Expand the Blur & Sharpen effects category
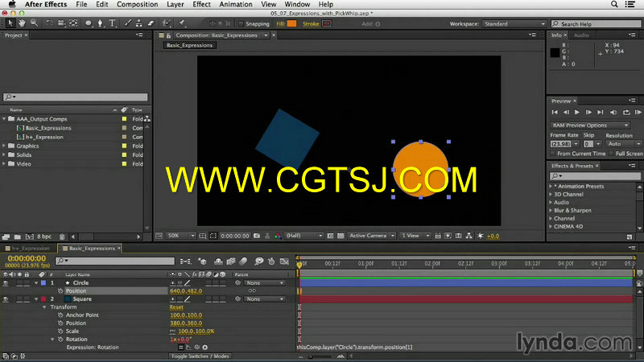This screenshot has height=362, width=644. click(x=551, y=210)
